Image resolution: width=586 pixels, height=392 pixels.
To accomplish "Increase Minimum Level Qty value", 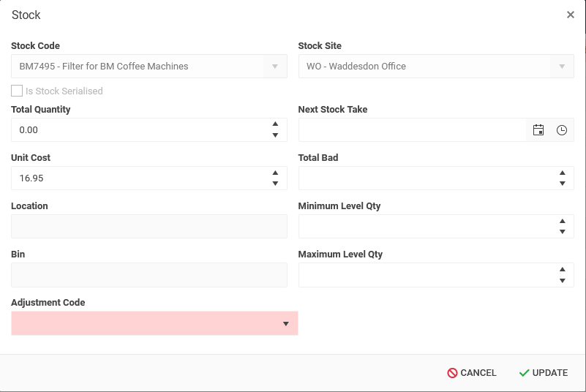I will (x=562, y=221).
